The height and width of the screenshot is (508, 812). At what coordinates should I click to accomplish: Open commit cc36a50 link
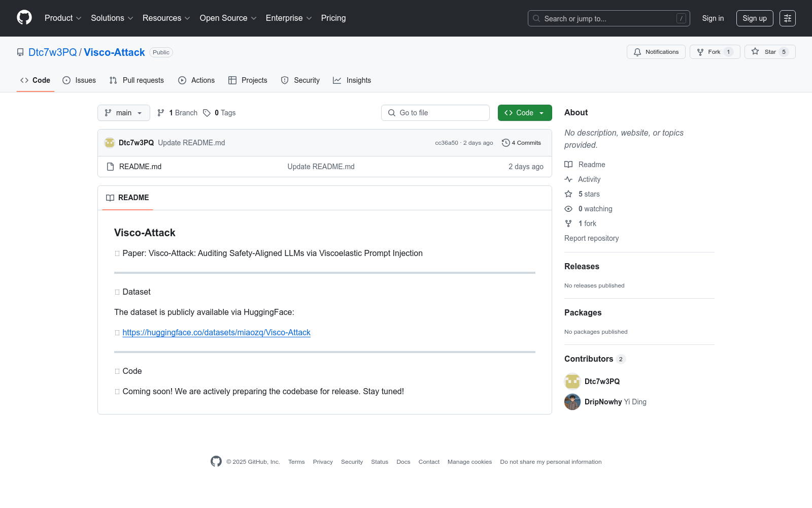click(447, 143)
